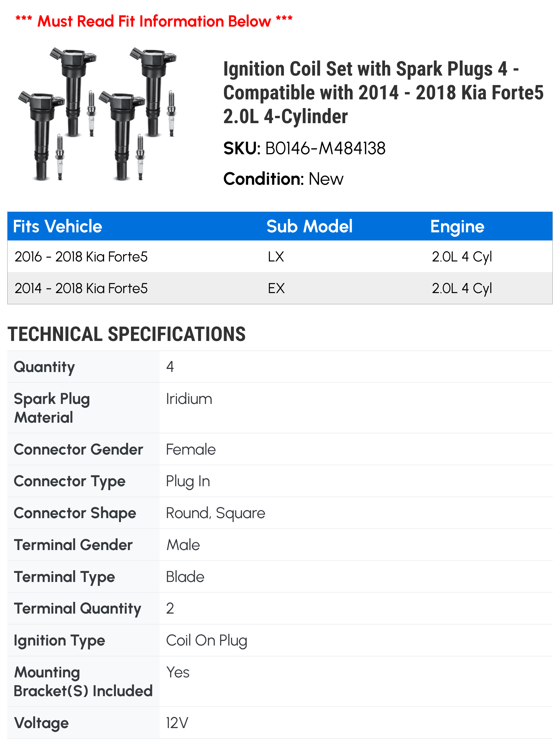Click the Connector Type Plug In row
Screen dimensions: 560x746
[280, 481]
